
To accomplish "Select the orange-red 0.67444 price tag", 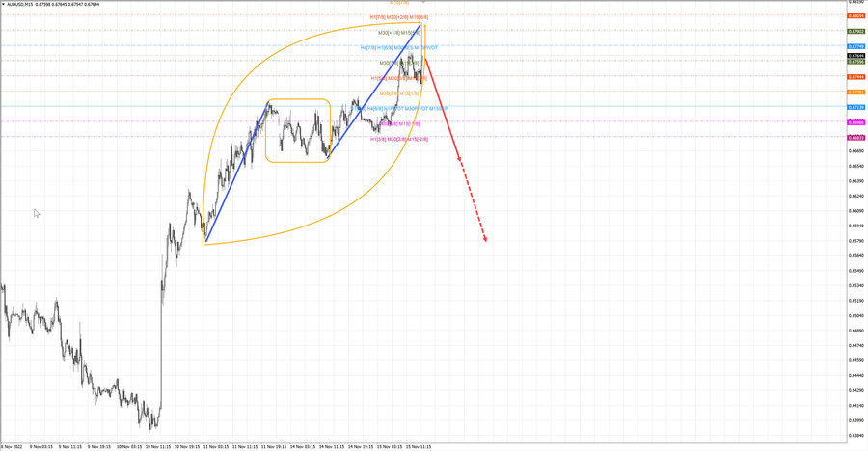I will click(855, 77).
